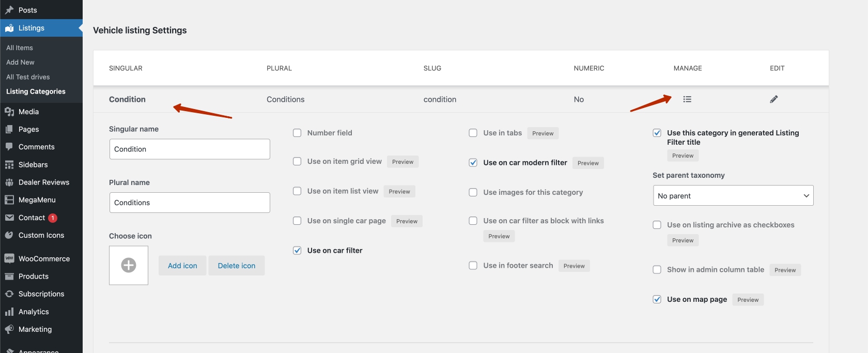868x353 pixels.
Task: Open the Marketing sidebar item
Action: pos(35,329)
